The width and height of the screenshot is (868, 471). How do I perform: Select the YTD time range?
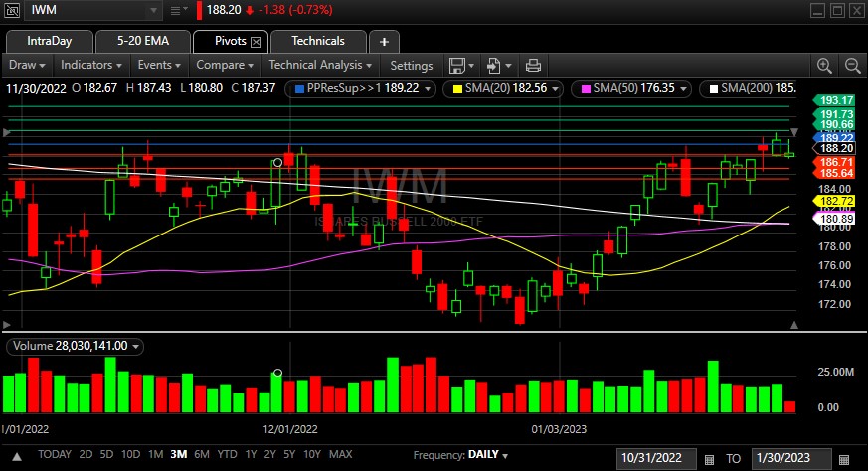[228, 454]
